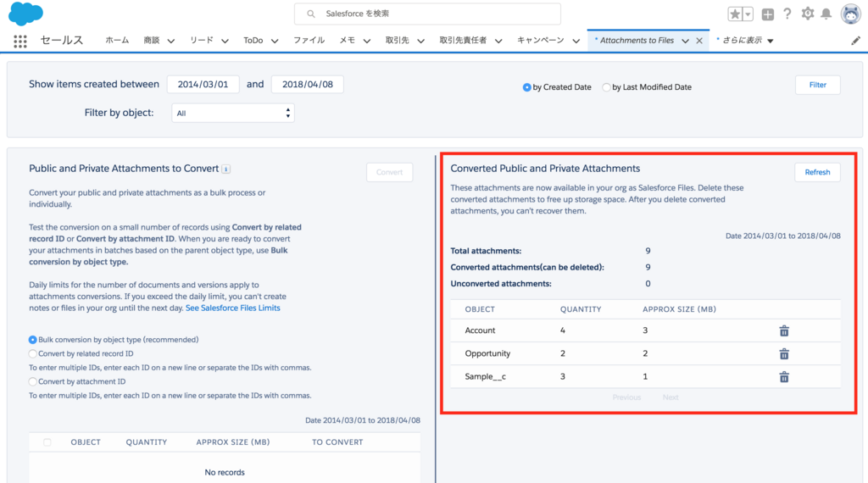The image size is (868, 483).
Task: Click the info icon beside Attachments to Convert
Action: point(225,169)
